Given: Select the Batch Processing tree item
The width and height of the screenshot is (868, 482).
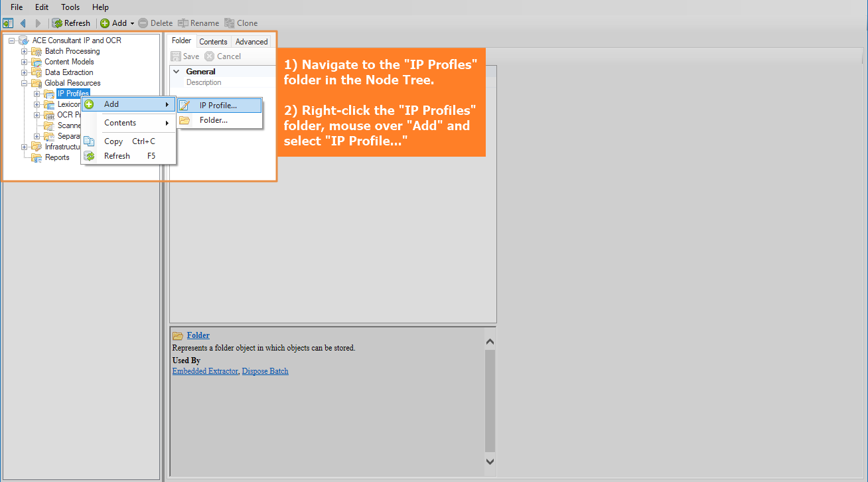Looking at the screenshot, I should pyautogui.click(x=72, y=51).
